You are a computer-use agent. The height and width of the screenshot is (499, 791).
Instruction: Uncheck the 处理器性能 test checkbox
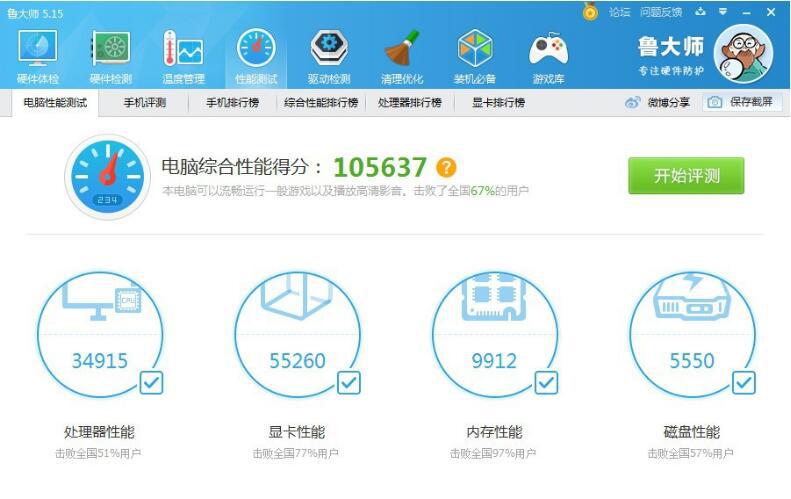coord(151,382)
